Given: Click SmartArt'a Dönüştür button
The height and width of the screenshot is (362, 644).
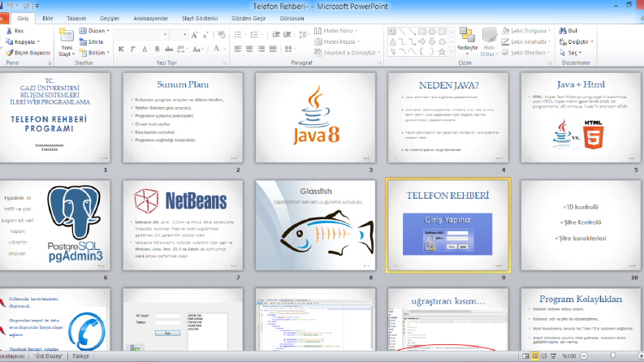Looking at the screenshot, I should click(348, 53).
